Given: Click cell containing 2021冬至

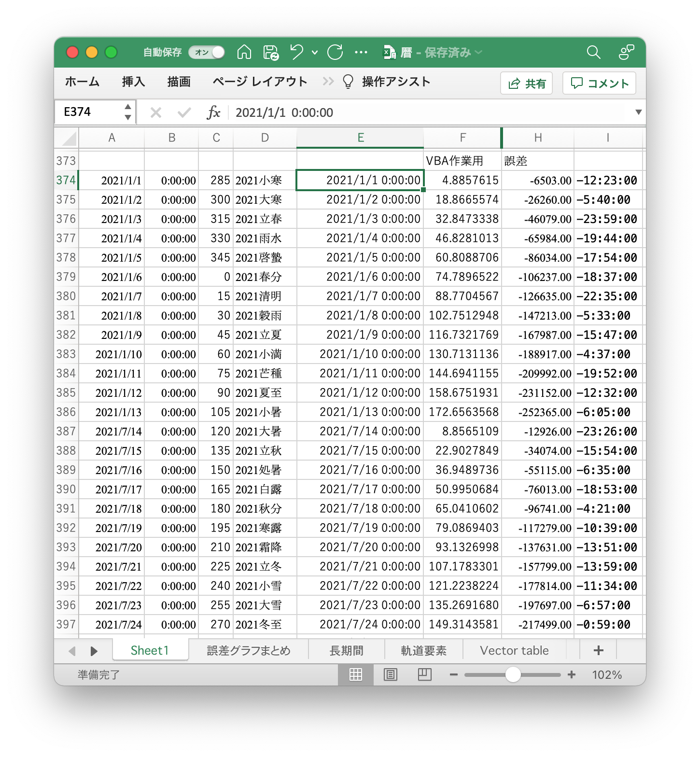Looking at the screenshot, I should point(265,624).
